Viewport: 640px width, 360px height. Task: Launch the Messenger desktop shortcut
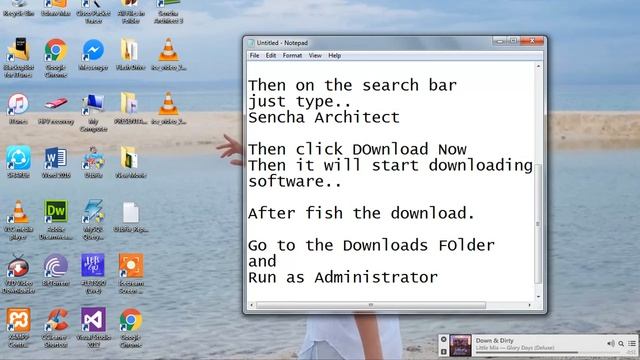pyautogui.click(x=93, y=54)
